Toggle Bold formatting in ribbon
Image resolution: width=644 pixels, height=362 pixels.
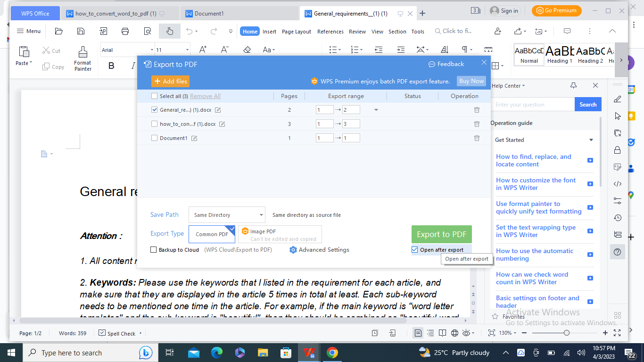click(112, 66)
